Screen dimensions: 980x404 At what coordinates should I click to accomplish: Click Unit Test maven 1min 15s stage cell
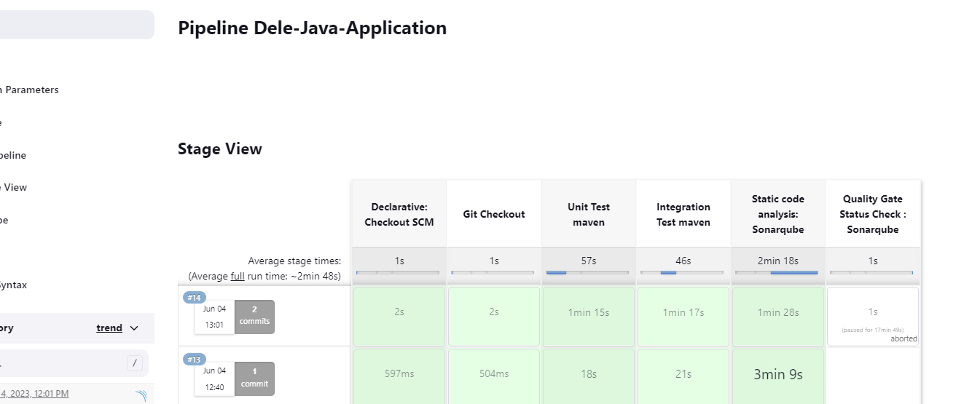click(588, 313)
